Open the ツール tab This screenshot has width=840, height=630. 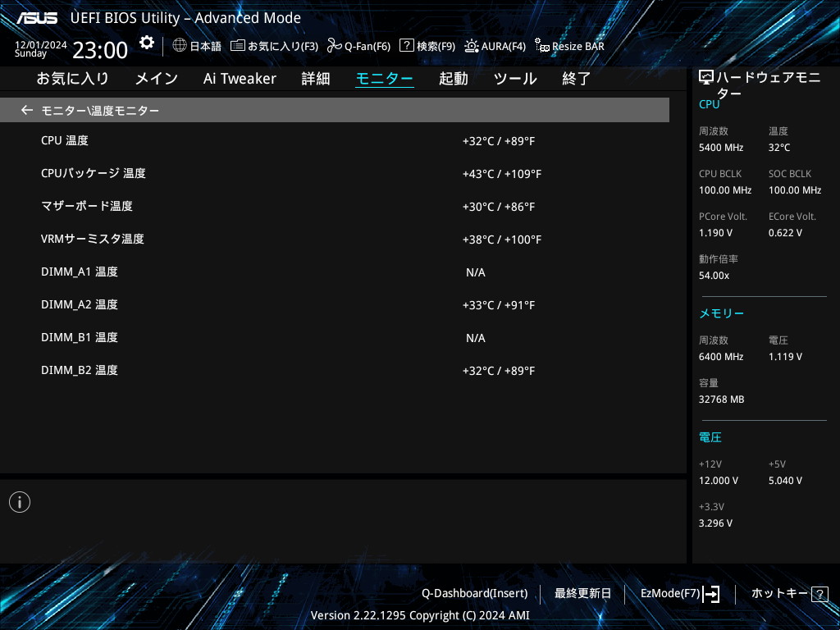515,79
